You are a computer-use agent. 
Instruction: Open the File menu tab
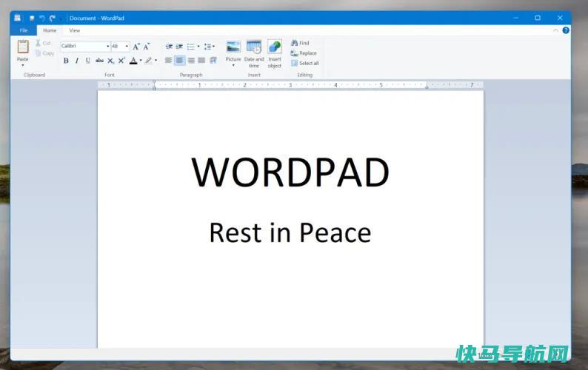24,30
